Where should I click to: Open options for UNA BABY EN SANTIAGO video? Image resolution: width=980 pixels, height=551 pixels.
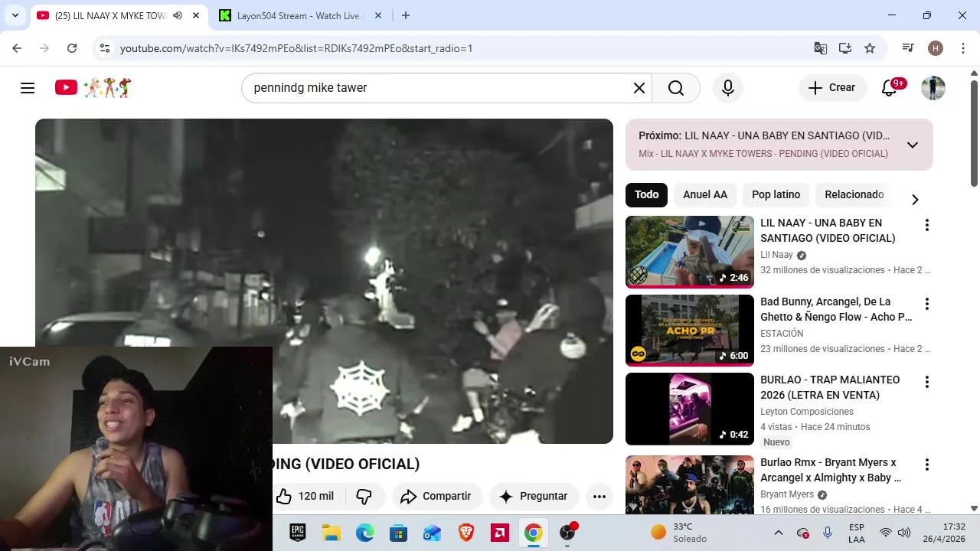(x=926, y=225)
